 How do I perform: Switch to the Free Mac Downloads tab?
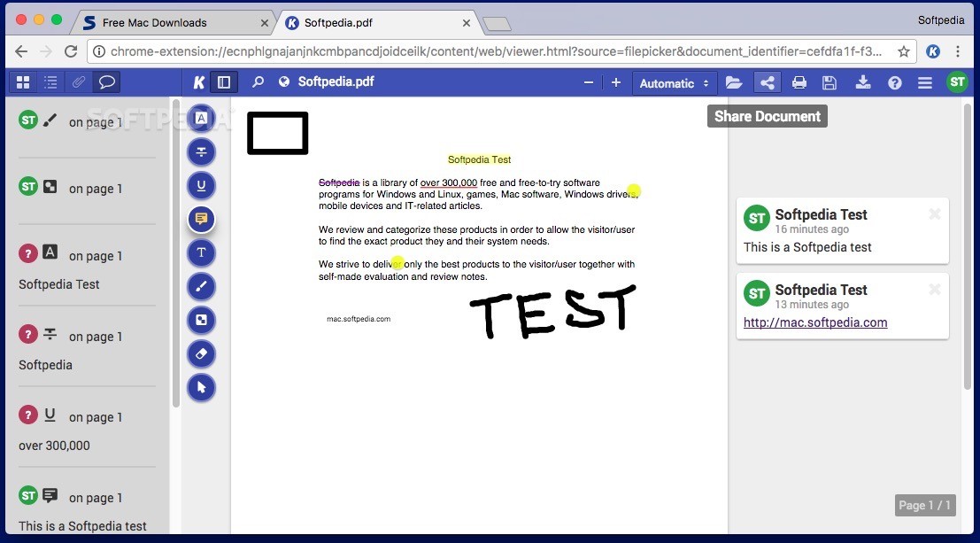click(172, 23)
